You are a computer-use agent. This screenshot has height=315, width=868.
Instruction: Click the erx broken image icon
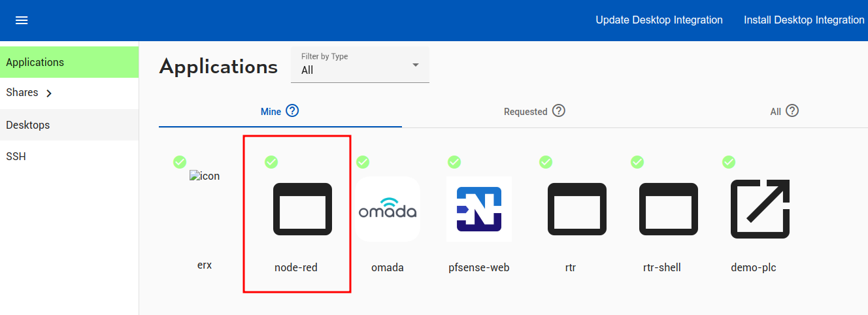click(205, 176)
